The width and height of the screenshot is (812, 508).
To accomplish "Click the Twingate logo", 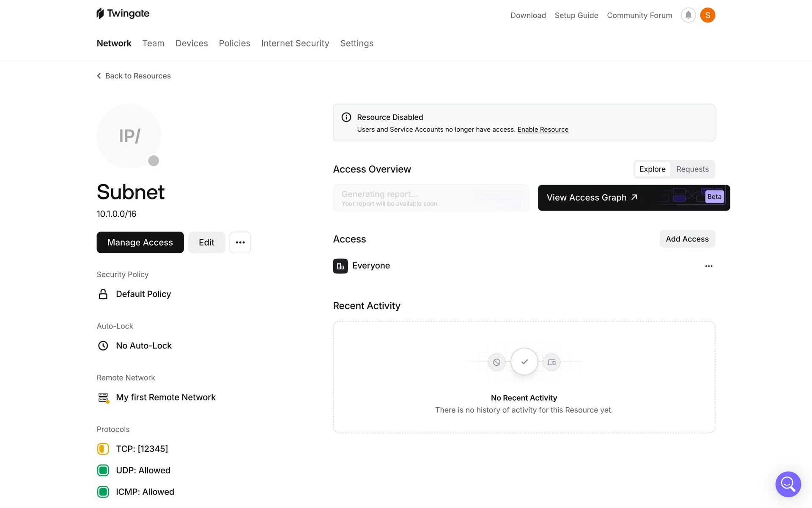I will (123, 14).
